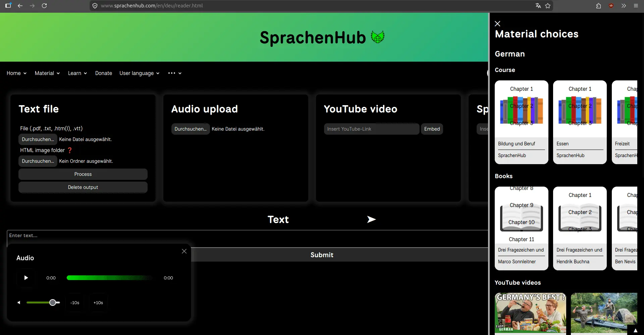
Task: Open the Hendrik Buchna book card
Action: point(580,228)
